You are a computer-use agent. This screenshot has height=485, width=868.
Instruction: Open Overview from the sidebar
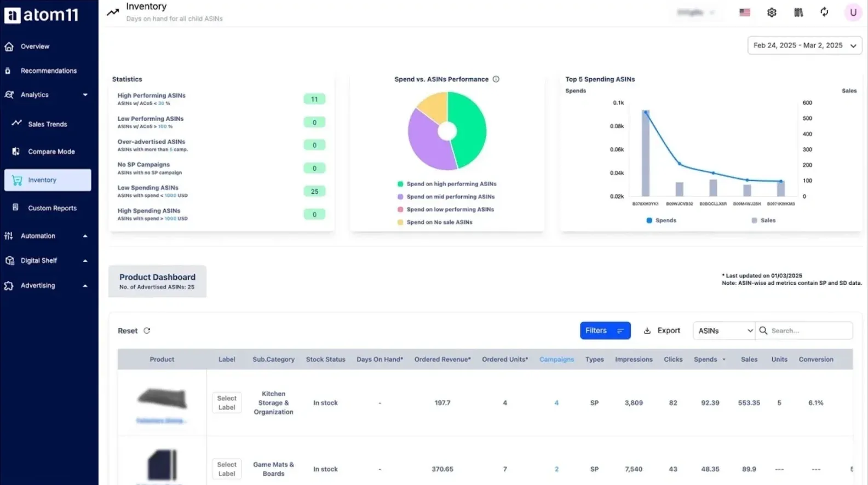[x=35, y=47]
